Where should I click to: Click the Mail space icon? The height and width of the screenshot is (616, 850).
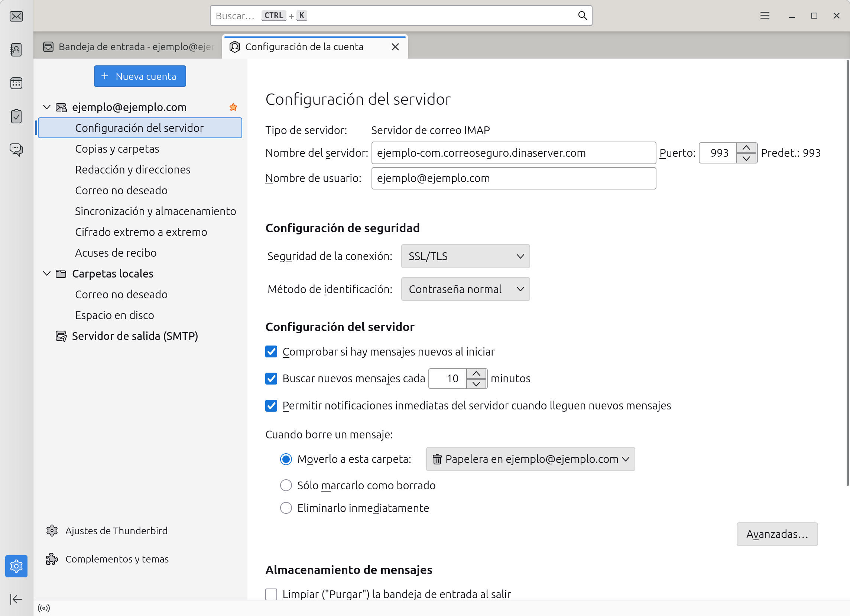16,16
